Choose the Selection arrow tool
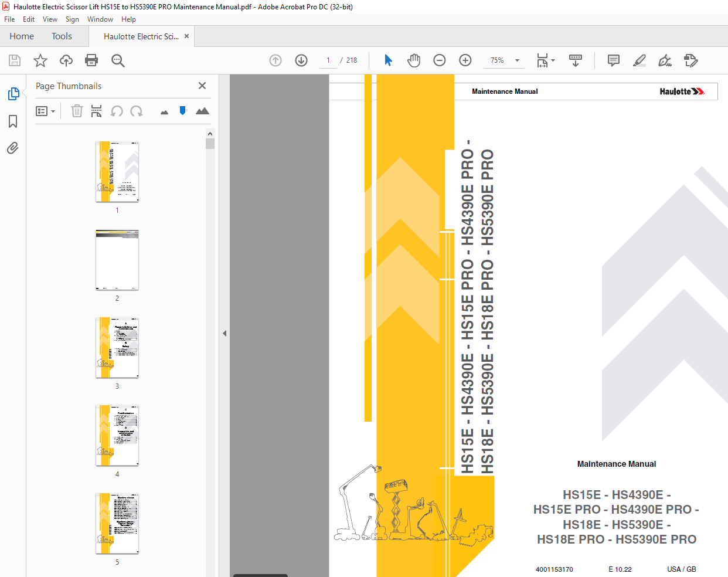The image size is (728, 577). (388, 60)
